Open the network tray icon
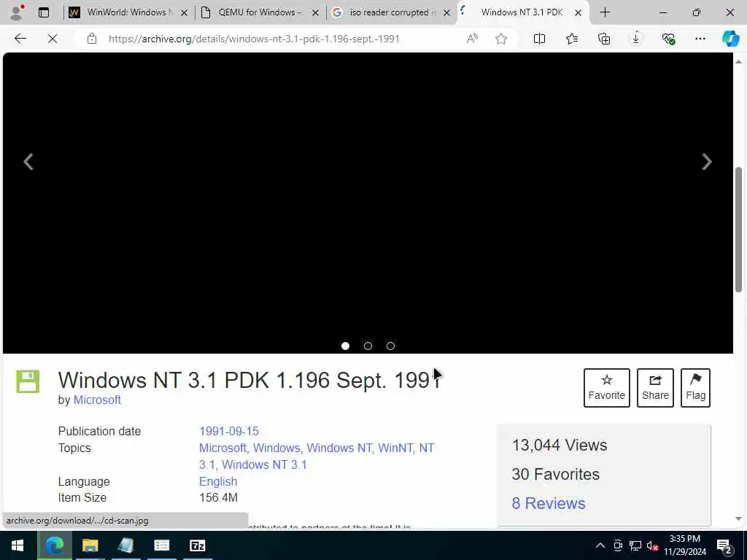The image size is (747, 560). [635, 545]
